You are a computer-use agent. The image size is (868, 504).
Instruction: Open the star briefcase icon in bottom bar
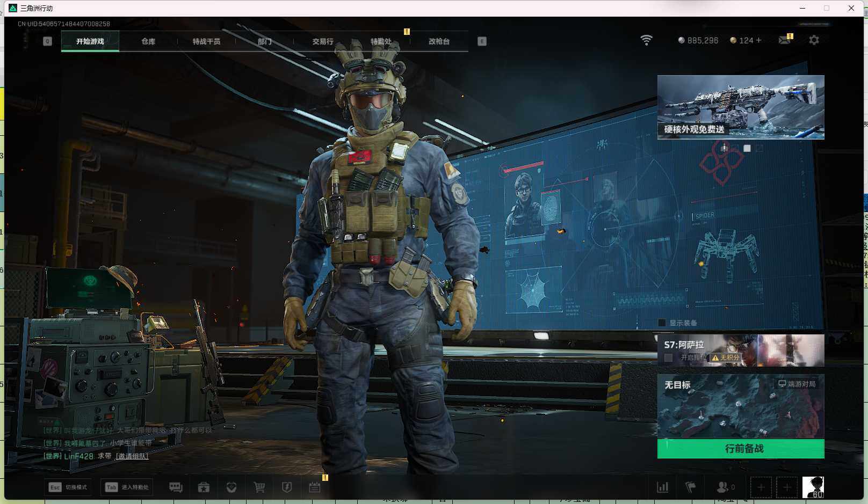204,487
